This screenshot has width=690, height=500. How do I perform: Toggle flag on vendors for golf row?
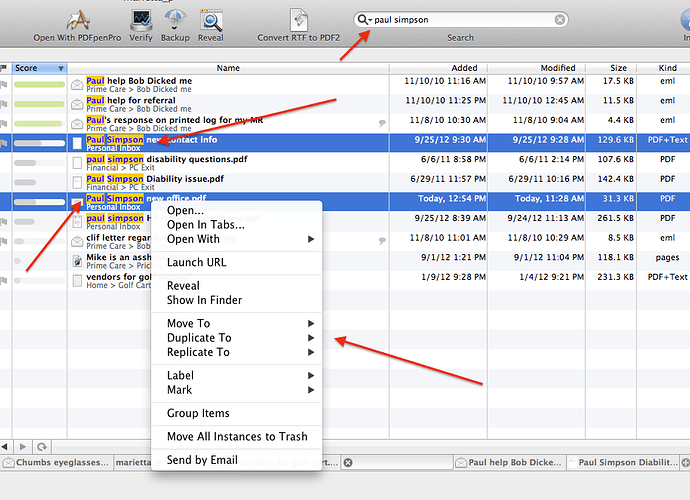click(x=4, y=280)
